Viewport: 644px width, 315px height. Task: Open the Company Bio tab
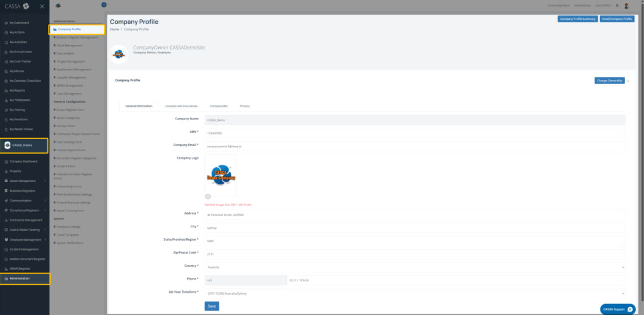(x=219, y=106)
